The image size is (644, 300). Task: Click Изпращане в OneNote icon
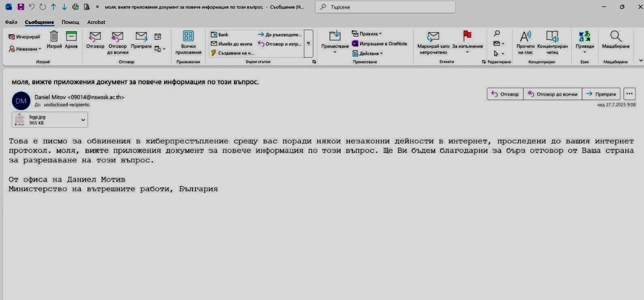tap(356, 44)
